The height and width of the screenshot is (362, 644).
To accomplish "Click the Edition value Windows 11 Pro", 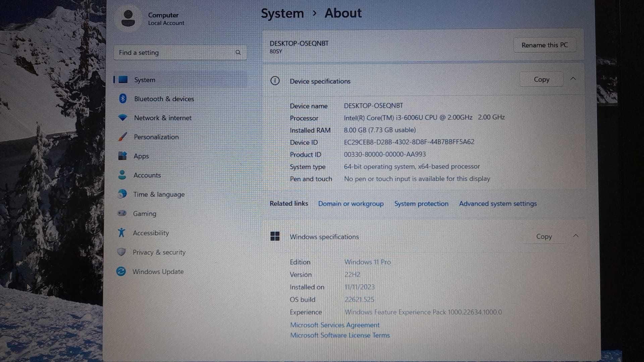I will click(x=368, y=262).
